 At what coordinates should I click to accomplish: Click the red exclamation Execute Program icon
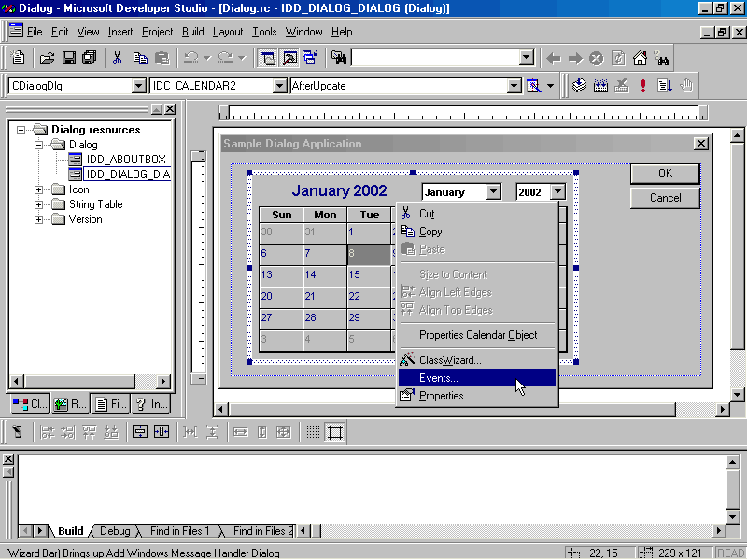pyautogui.click(x=643, y=86)
